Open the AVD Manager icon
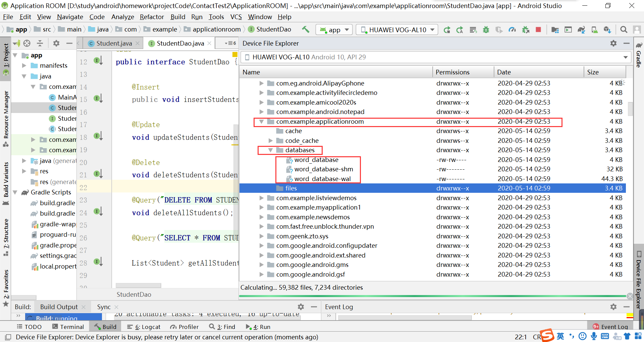The image size is (644, 342). point(594,30)
